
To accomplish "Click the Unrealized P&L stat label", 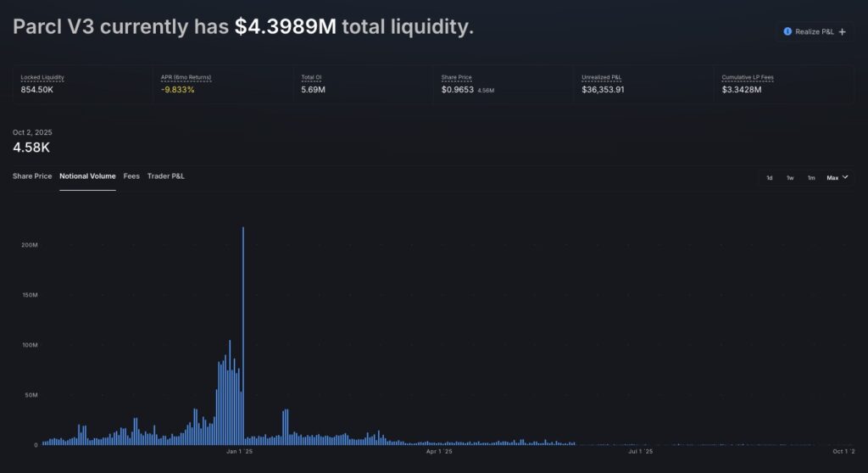I will click(x=601, y=77).
